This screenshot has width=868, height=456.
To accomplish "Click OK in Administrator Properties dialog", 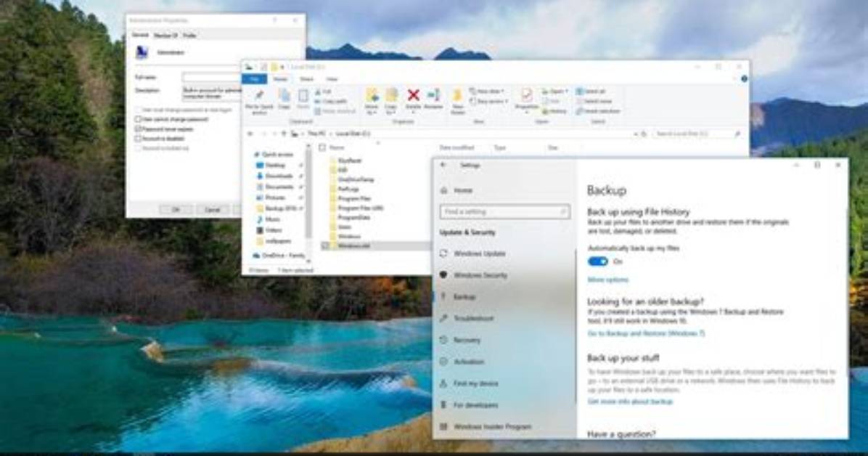I will 176,209.
